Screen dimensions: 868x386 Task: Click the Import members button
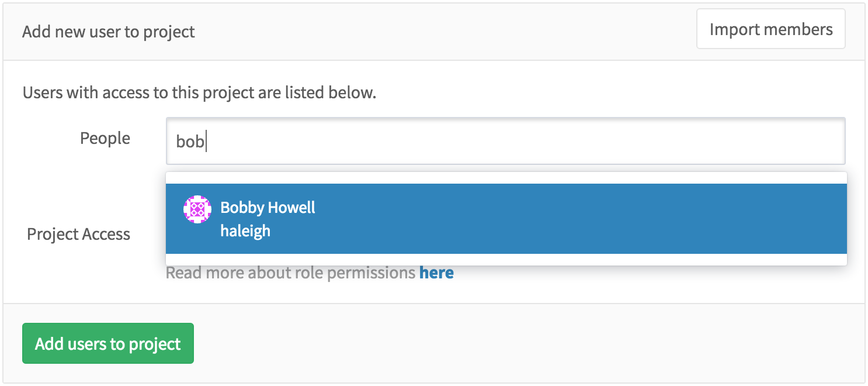(770, 29)
